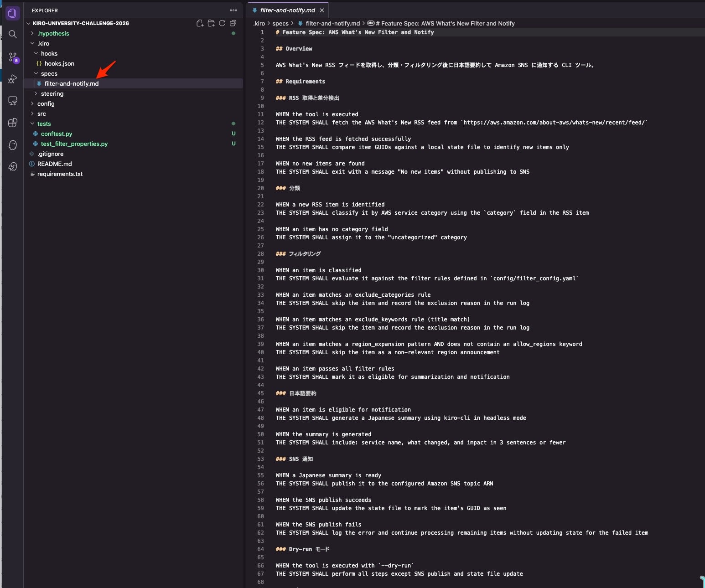
Task: Click the '## Overview' heading line
Action: pyautogui.click(x=294, y=49)
